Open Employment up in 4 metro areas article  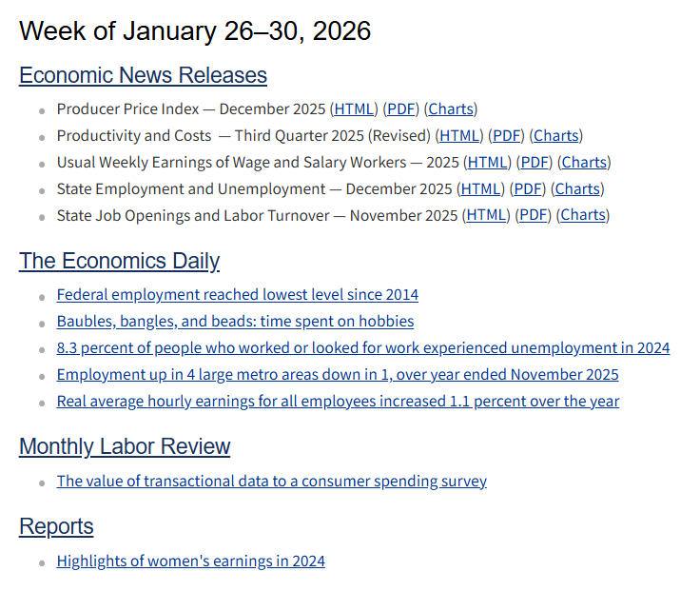coord(338,375)
